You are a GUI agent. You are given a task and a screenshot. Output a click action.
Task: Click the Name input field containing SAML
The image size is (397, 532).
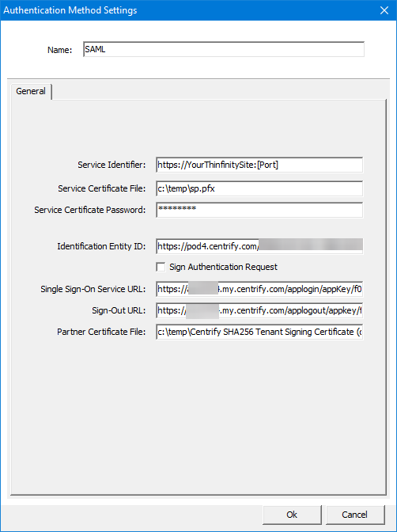coord(224,50)
